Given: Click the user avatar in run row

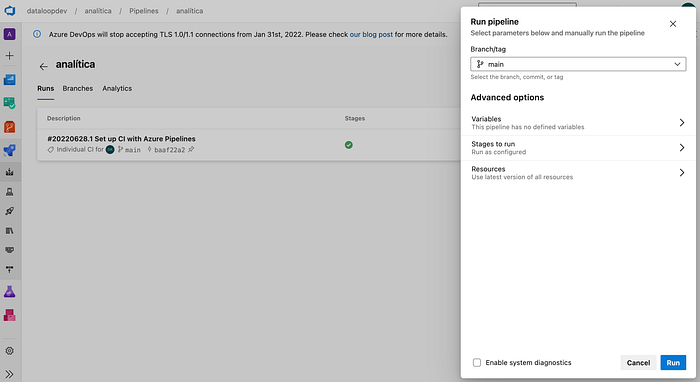Looking at the screenshot, I should coord(110,149).
